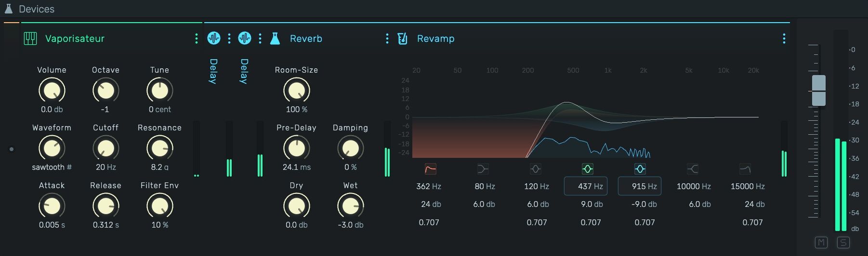Click the Octave knob
Image resolution: width=868 pixels, height=256 pixels.
[x=105, y=90]
